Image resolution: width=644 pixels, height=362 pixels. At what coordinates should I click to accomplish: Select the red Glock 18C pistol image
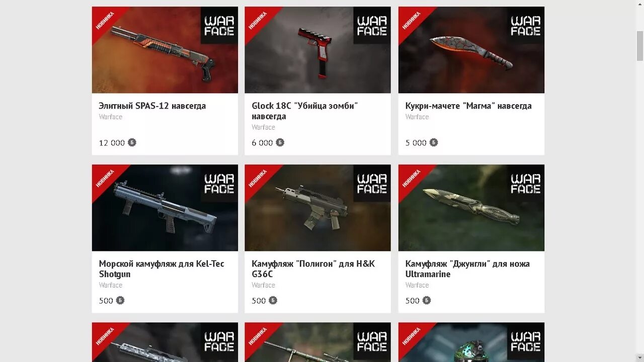318,50
